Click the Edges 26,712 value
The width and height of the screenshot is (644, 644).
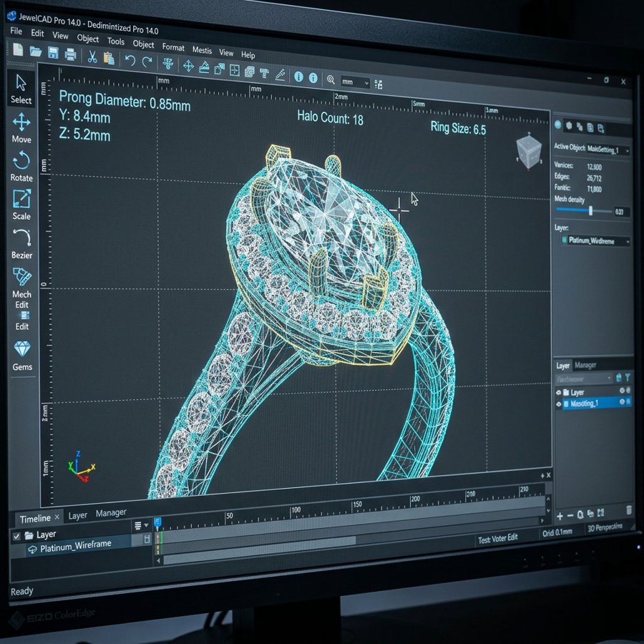pos(594,178)
